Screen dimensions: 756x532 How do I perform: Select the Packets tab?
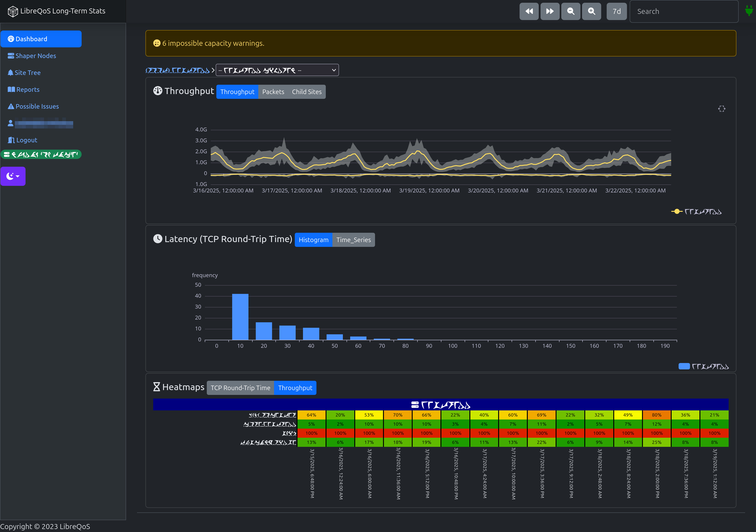pos(273,92)
